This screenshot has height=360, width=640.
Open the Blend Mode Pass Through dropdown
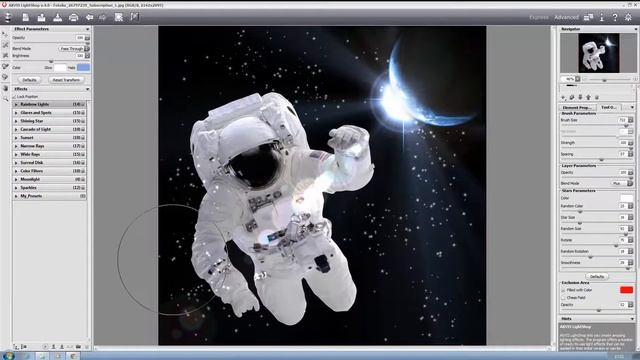click(x=74, y=49)
